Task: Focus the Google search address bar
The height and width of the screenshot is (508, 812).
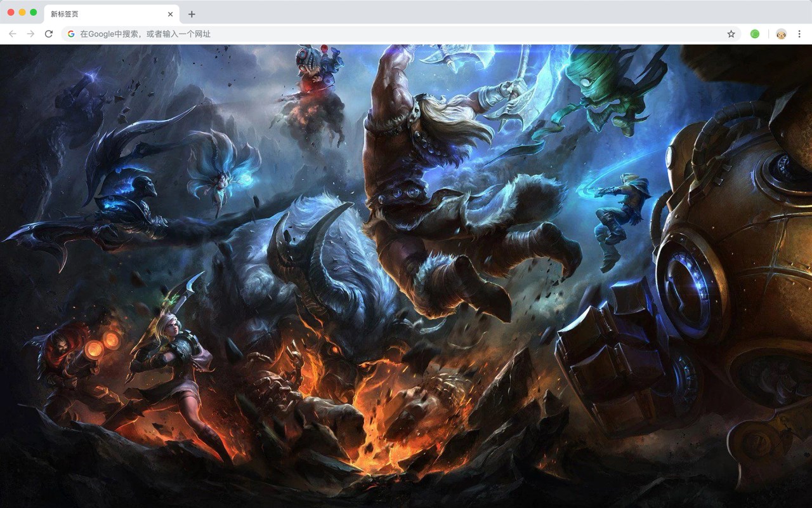Action: pyautogui.click(x=401, y=34)
